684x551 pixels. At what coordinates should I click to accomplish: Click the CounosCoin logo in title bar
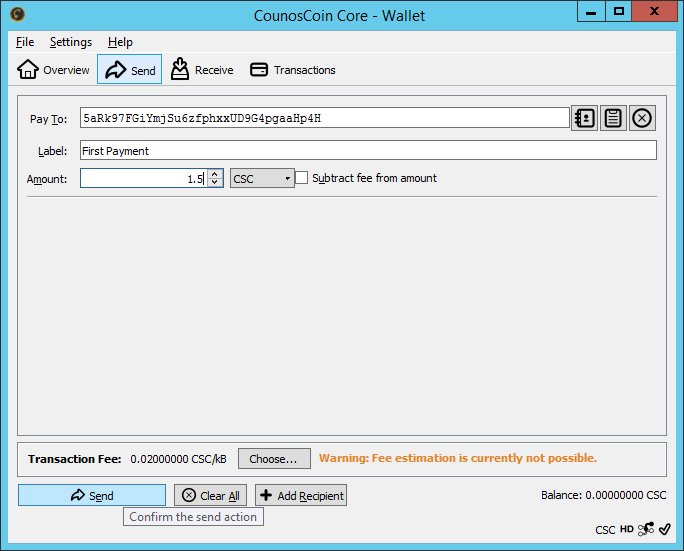(17, 14)
